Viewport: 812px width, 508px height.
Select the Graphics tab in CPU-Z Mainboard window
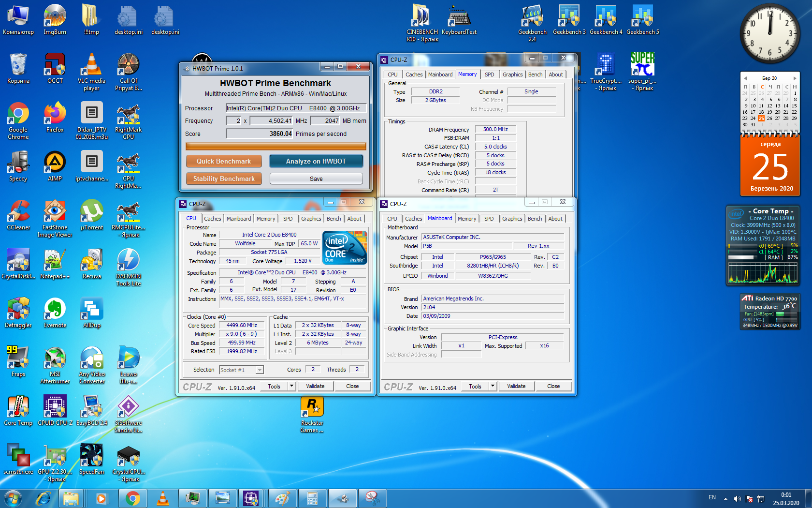512,219
